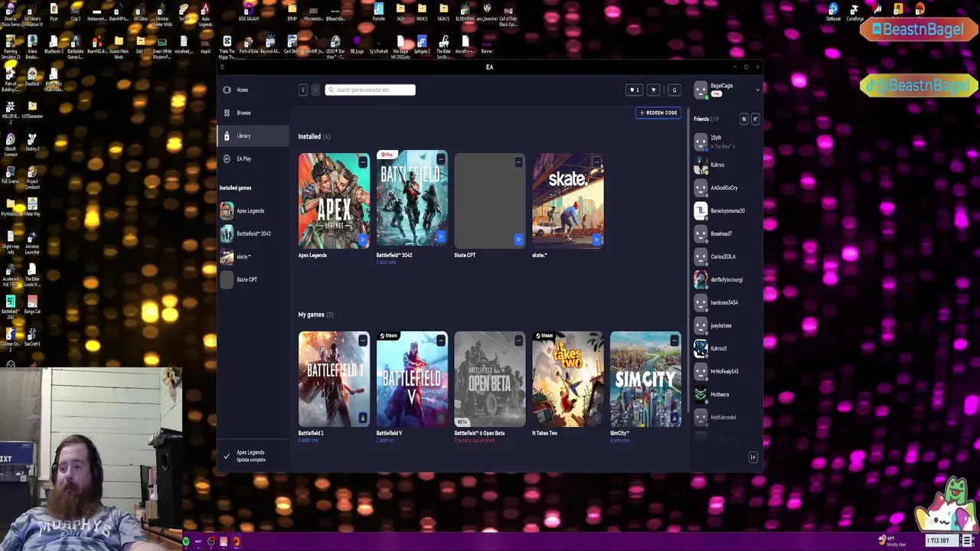Play Battlefield 2042 via its play button

[x=441, y=237]
